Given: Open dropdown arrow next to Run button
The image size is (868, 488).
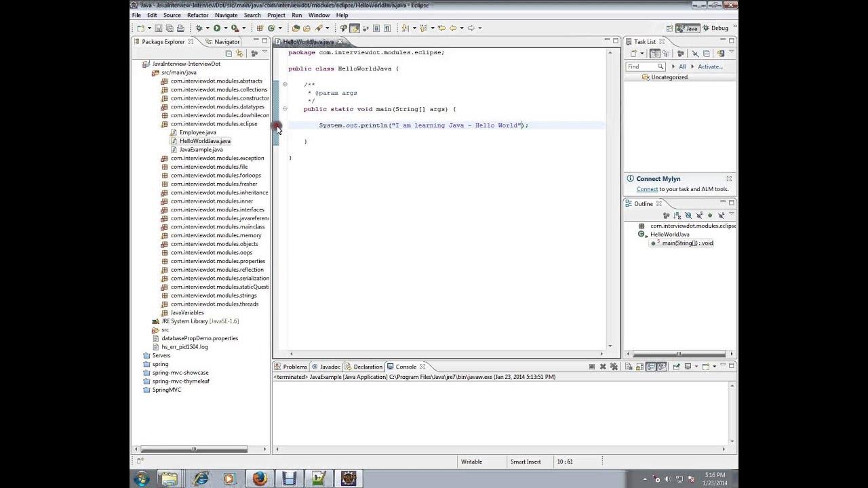Looking at the screenshot, I should coord(225,28).
